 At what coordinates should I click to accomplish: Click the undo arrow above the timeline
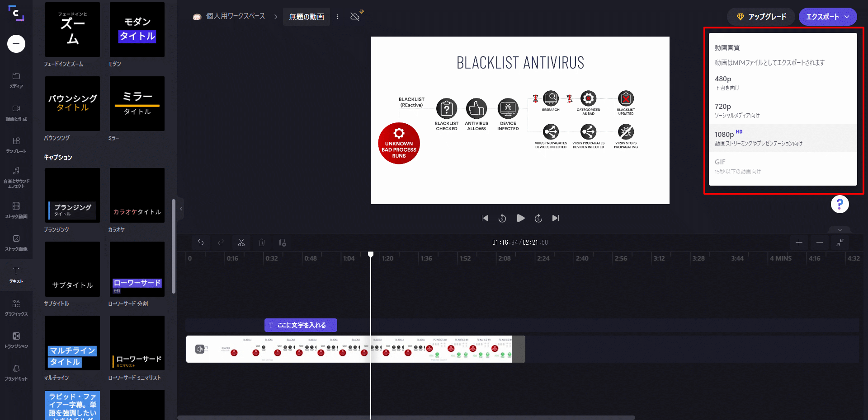pos(200,243)
